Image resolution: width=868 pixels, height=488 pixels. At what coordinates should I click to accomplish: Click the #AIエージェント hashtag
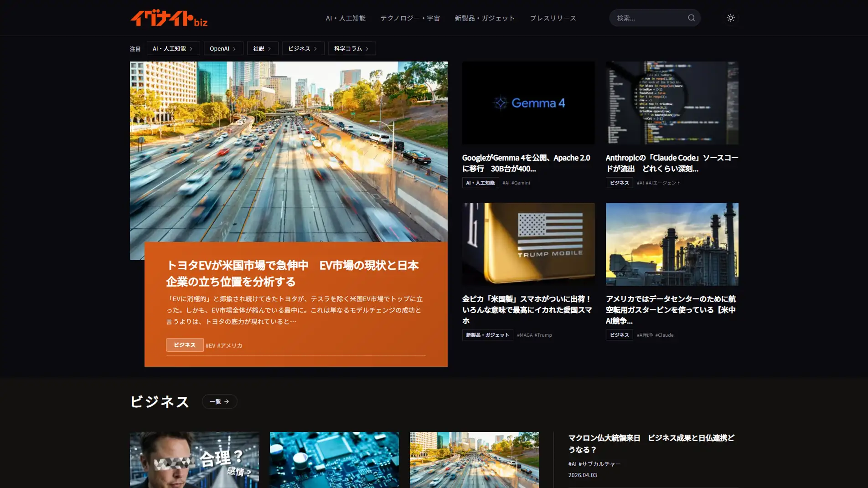click(663, 183)
